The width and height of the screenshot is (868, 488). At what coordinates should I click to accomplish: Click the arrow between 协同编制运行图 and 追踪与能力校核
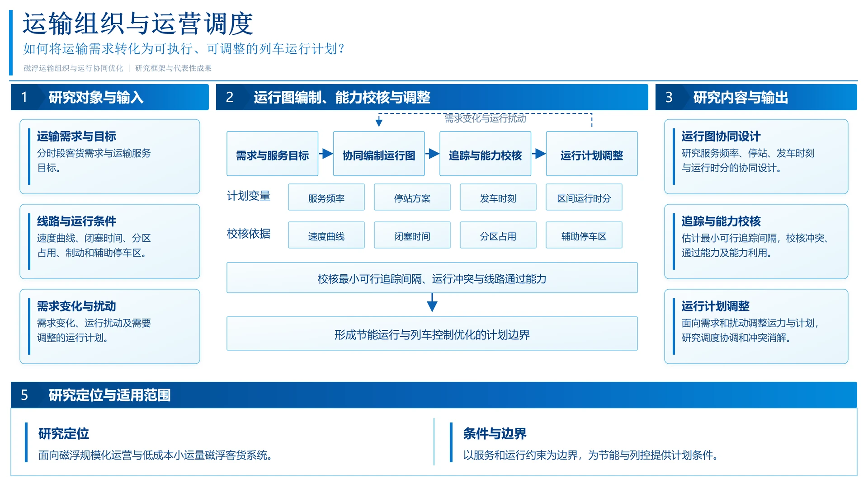(x=433, y=154)
